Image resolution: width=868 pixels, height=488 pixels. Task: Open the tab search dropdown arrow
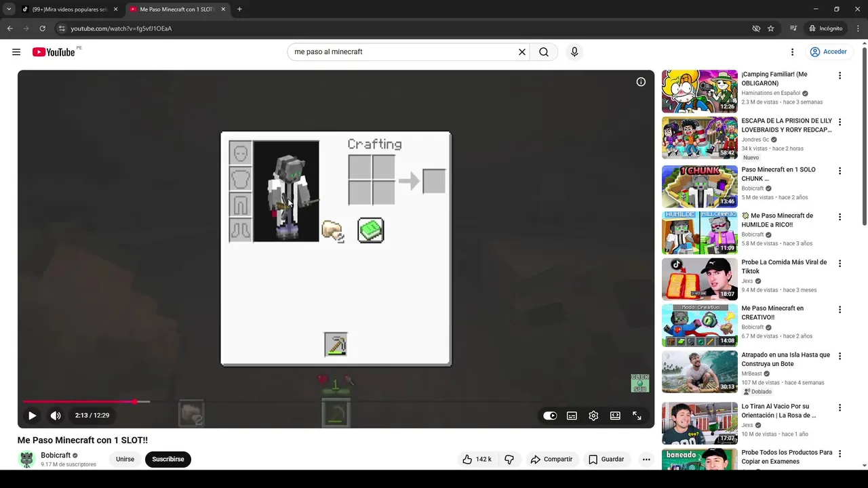(x=9, y=9)
